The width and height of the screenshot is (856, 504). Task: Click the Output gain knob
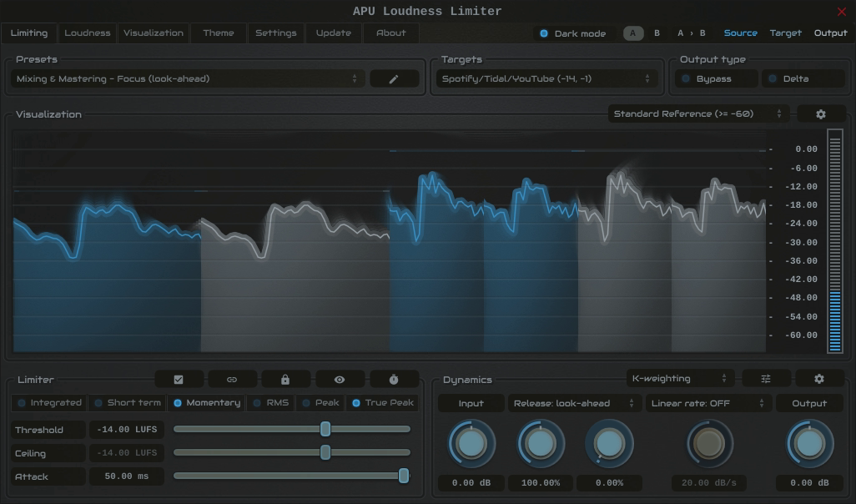809,444
